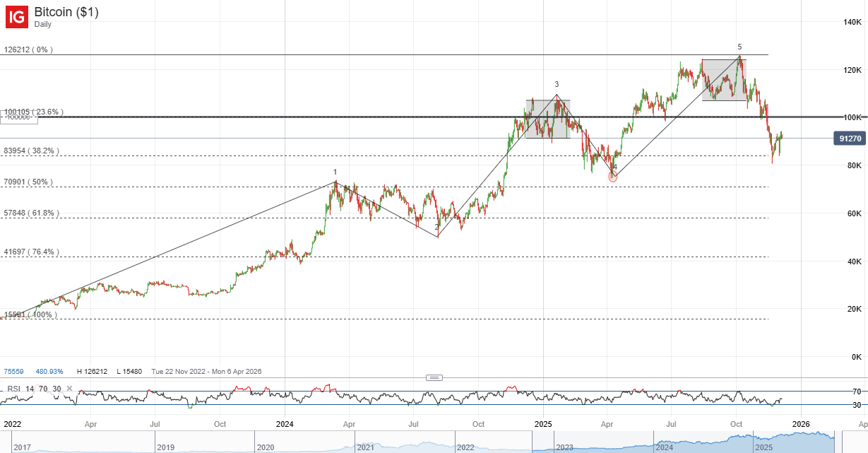Click the circled wave 4 low point

tap(612, 177)
